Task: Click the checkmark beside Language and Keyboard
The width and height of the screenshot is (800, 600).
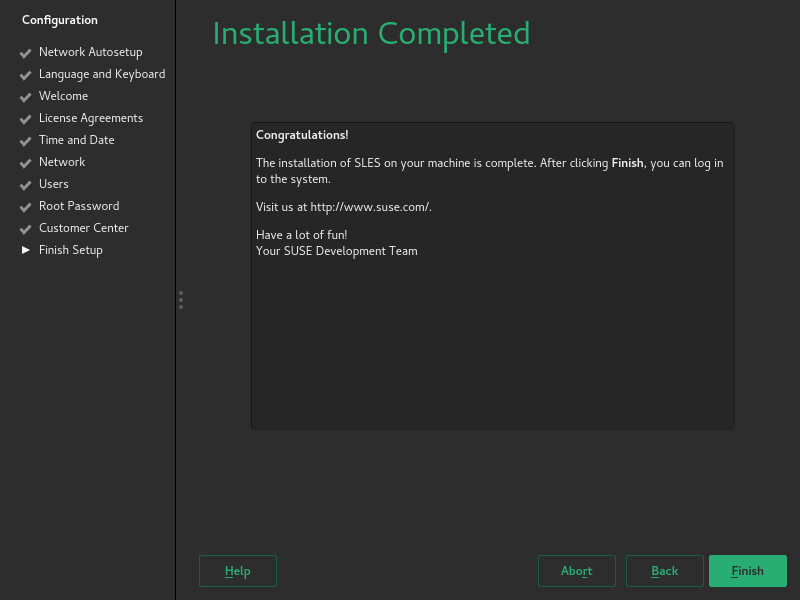Action: pyautogui.click(x=26, y=74)
